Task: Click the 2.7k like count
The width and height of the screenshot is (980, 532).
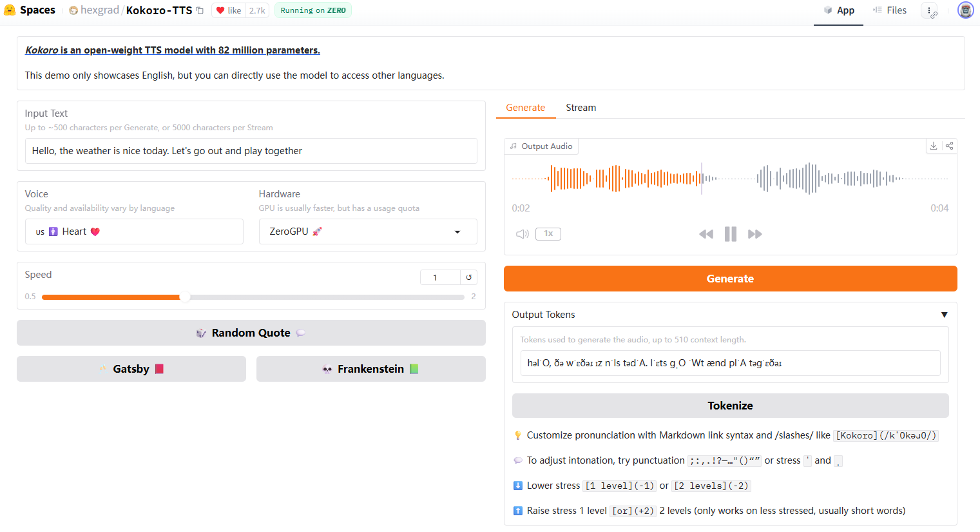Action: pyautogui.click(x=257, y=10)
